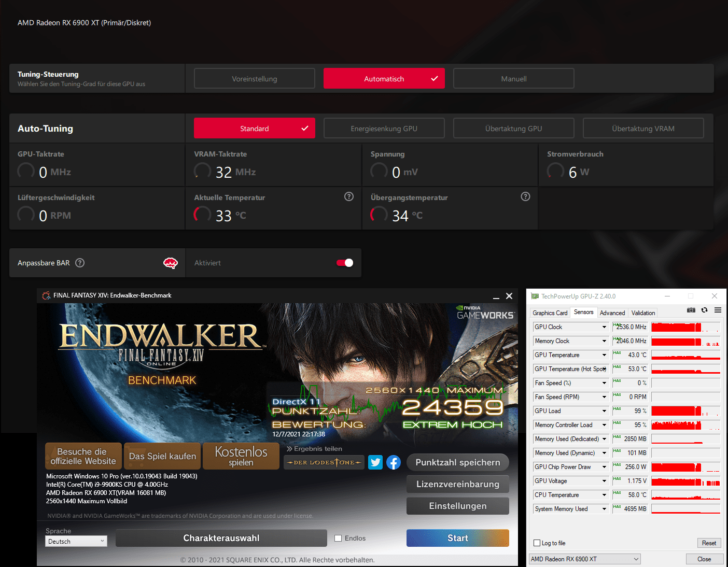Open System Memory Used dropdown
This screenshot has height=567, width=728.
604,509
